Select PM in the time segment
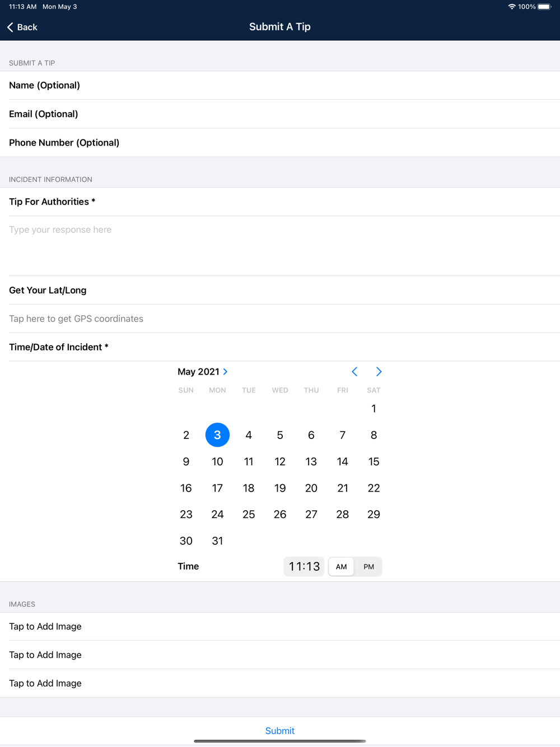This screenshot has height=747, width=560. point(368,567)
